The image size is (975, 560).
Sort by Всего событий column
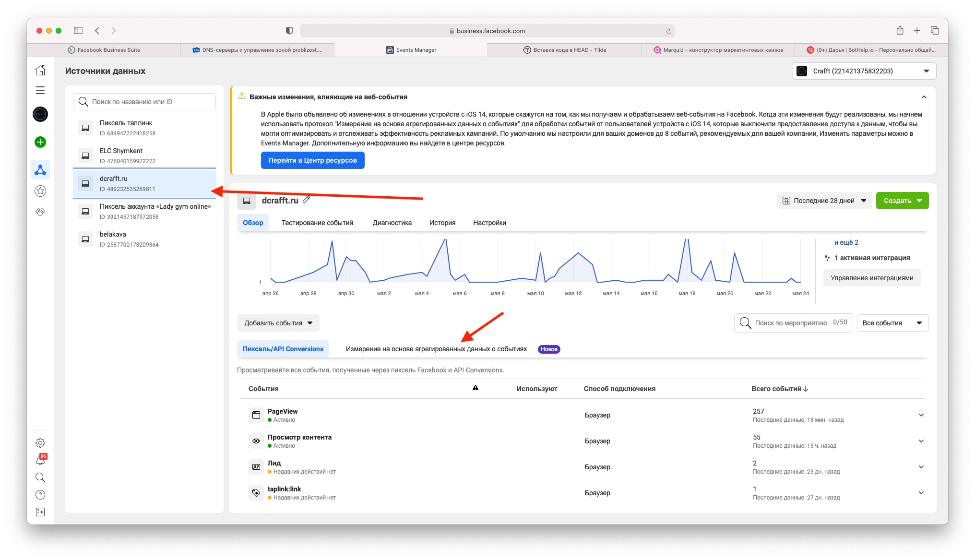(x=780, y=389)
